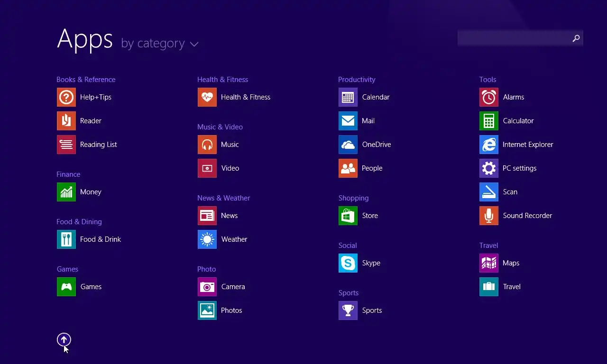607x364 pixels.
Task: Return to Start with the up-arrow button
Action: click(64, 339)
